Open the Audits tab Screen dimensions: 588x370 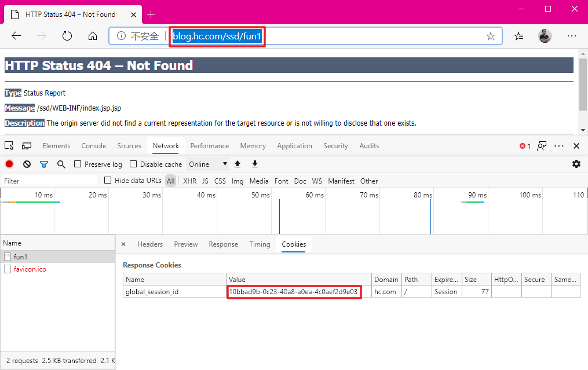tap(369, 146)
